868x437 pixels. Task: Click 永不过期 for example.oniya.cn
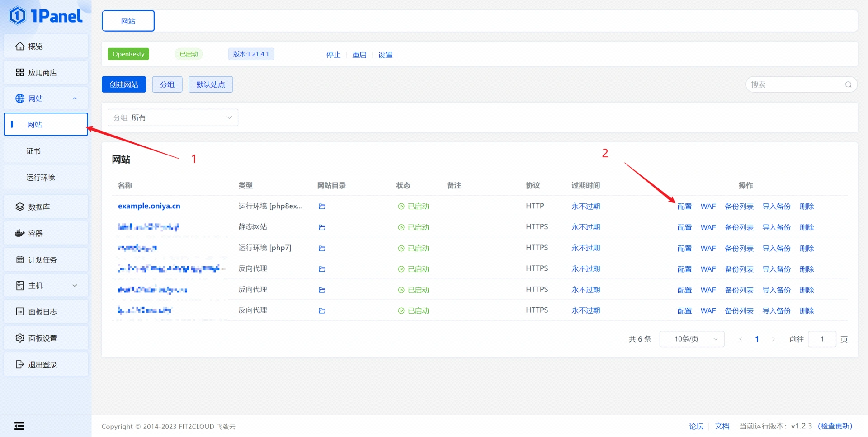(586, 207)
